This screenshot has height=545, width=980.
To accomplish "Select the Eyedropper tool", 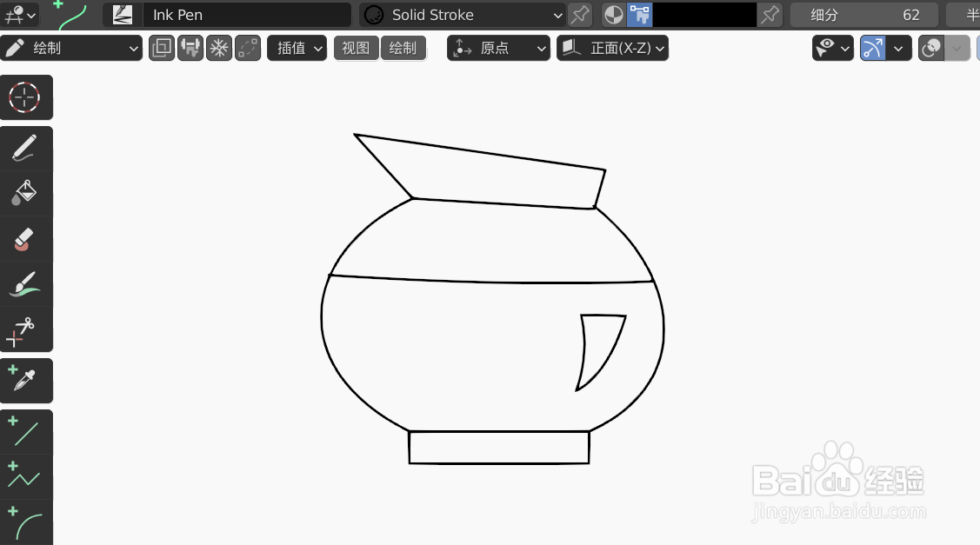I will click(x=25, y=381).
